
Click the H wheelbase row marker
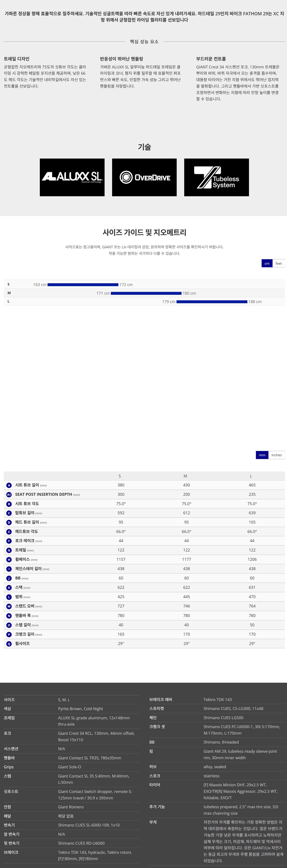click(9, 560)
